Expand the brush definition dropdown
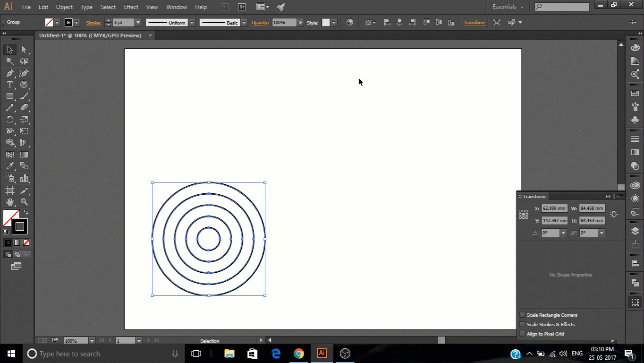The image size is (644, 363). tap(244, 22)
